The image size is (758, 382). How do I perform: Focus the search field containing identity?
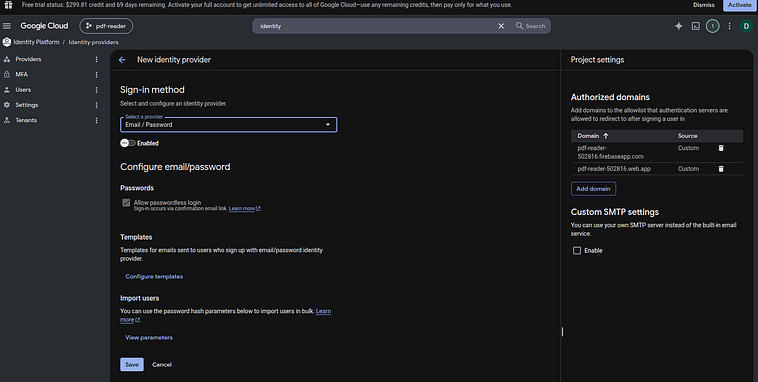click(x=377, y=26)
